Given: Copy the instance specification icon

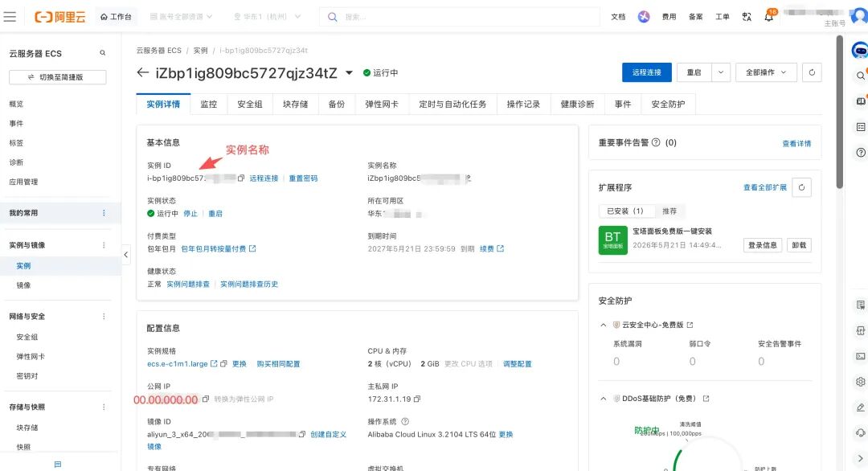Looking at the screenshot, I should [x=223, y=363].
